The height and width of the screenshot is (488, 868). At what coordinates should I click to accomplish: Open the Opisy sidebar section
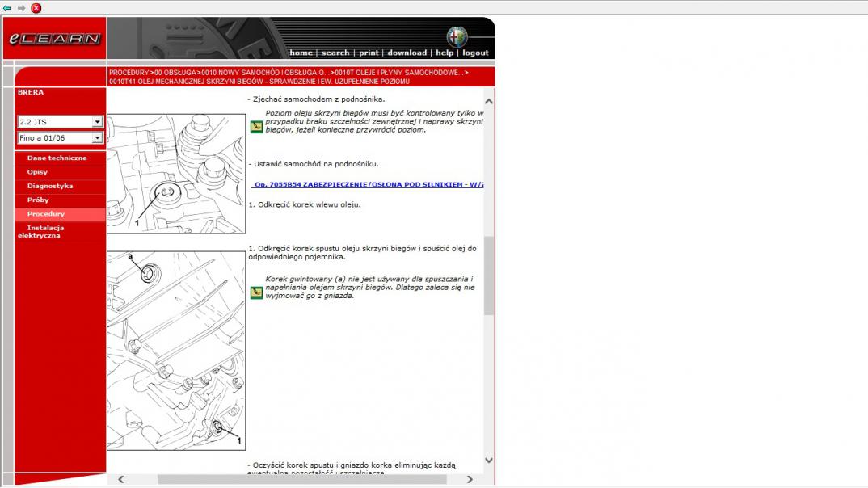pos(37,172)
